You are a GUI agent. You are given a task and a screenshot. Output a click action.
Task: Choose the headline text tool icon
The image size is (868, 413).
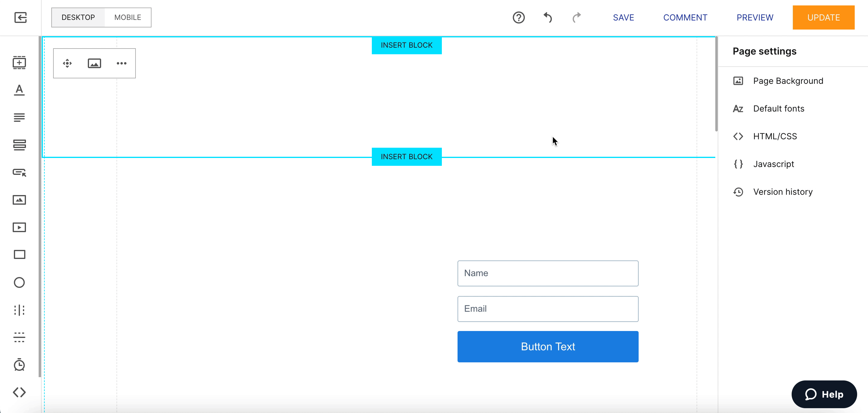pos(19,90)
